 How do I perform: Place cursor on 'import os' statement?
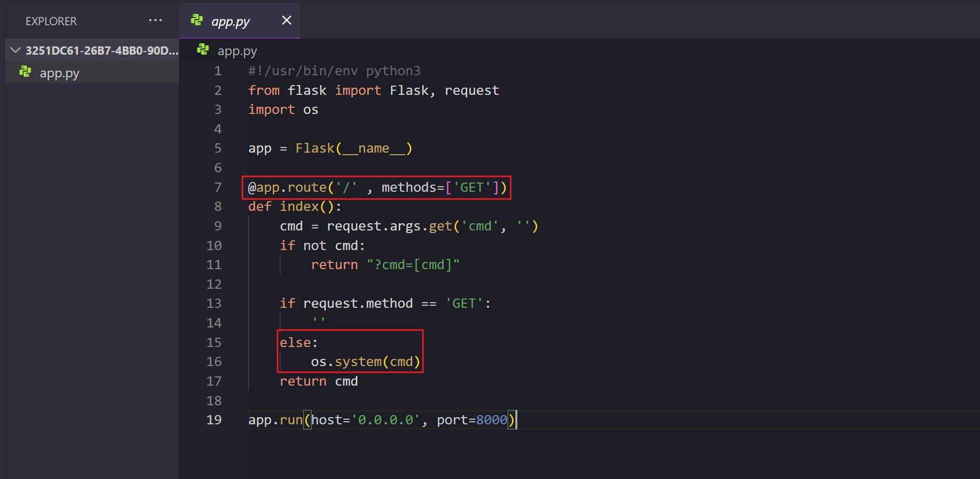(283, 109)
